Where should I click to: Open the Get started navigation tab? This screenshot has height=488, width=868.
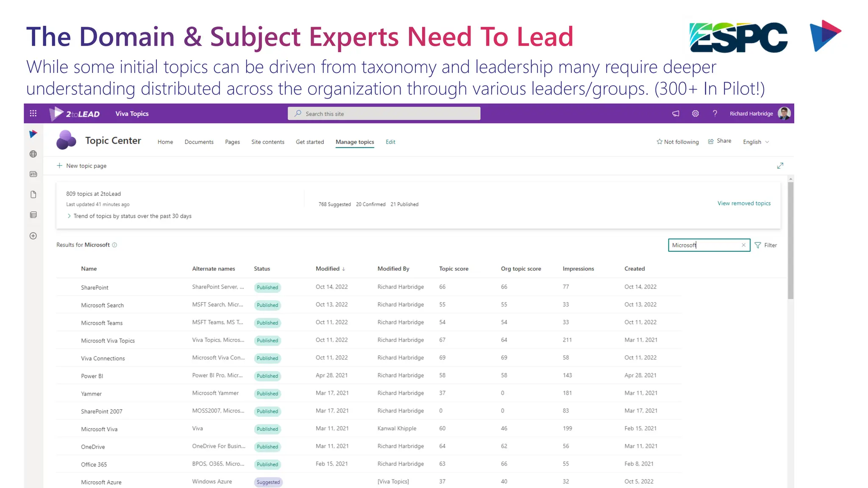tap(310, 142)
